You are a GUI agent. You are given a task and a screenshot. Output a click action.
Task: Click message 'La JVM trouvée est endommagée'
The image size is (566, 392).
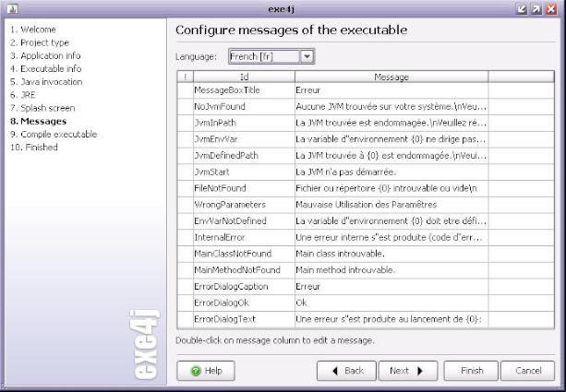click(391, 123)
